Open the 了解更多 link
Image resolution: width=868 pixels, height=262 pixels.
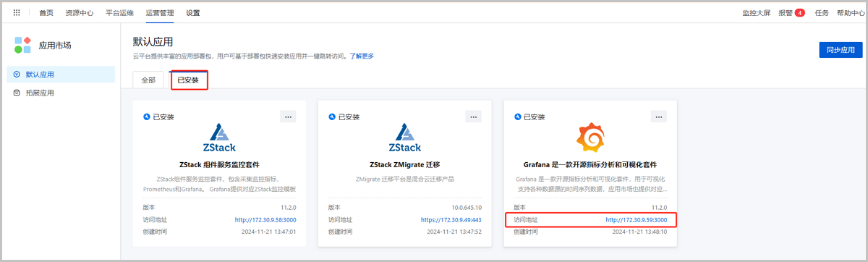tap(362, 56)
